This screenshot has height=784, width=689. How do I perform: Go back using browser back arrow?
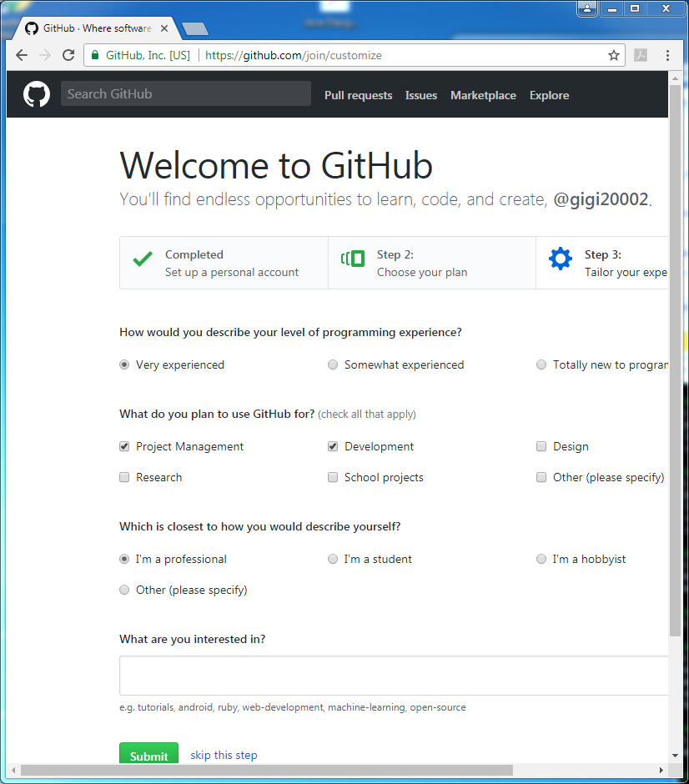[x=22, y=55]
